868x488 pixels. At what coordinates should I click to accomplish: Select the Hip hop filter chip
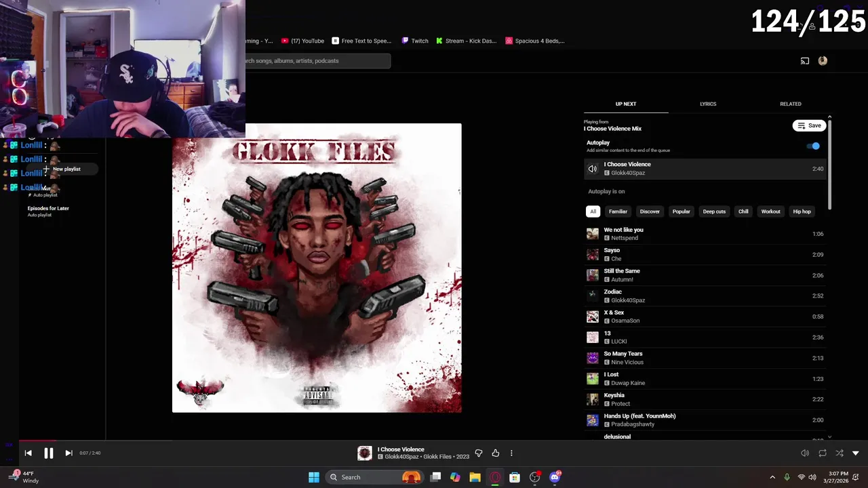tap(802, 211)
